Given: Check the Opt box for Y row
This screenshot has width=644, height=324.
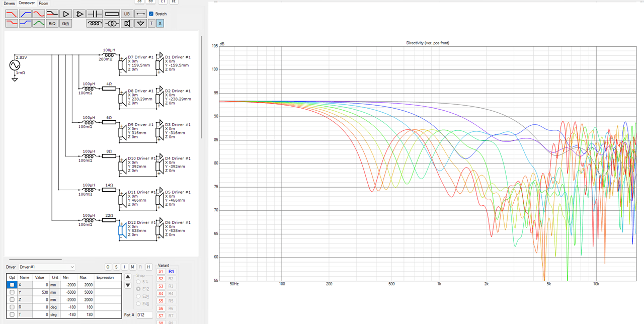Looking at the screenshot, I should [x=12, y=292].
